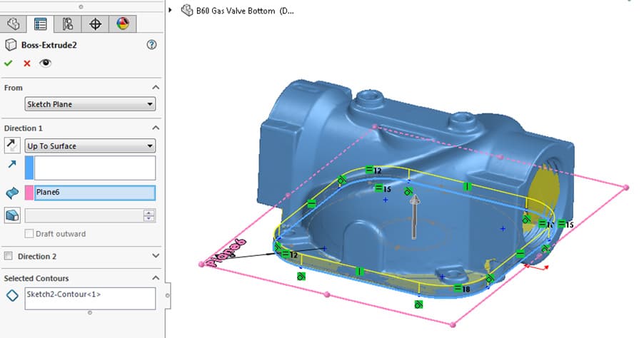The height and width of the screenshot is (338, 644).
Task: Click the Plane6 label in the viewport
Action: pos(226,252)
